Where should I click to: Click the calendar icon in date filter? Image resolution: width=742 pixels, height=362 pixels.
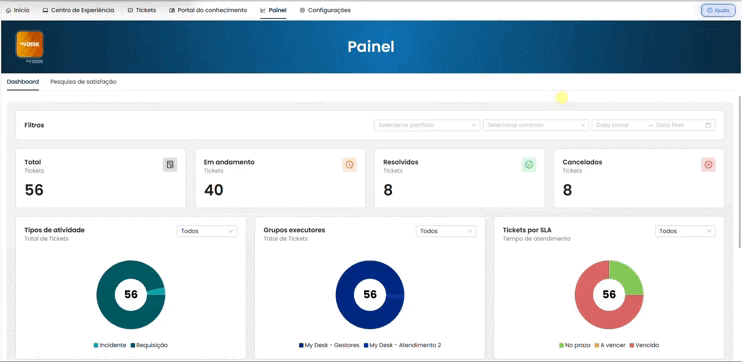[708, 125]
